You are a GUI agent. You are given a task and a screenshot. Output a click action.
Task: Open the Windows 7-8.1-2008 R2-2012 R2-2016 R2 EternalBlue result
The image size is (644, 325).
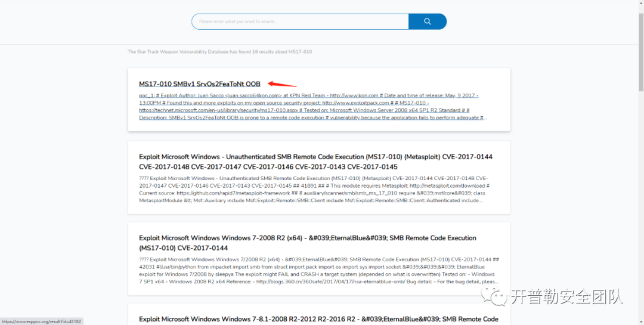click(x=318, y=319)
